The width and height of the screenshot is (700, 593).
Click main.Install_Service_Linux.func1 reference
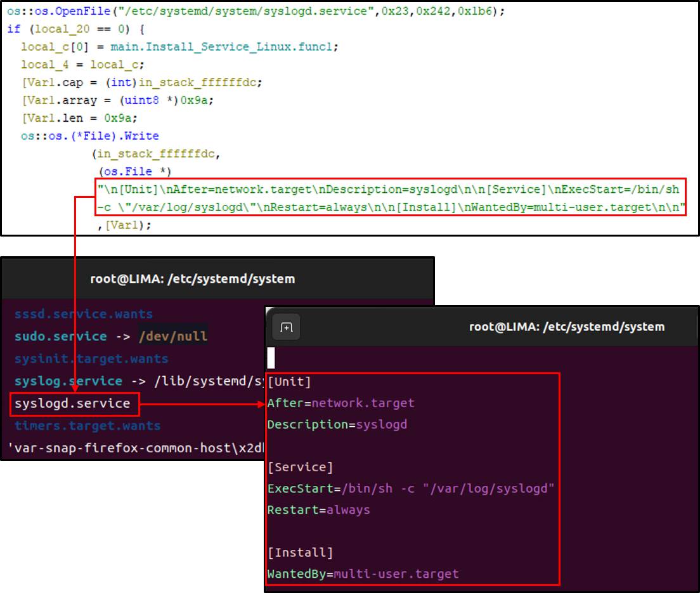coord(224,47)
